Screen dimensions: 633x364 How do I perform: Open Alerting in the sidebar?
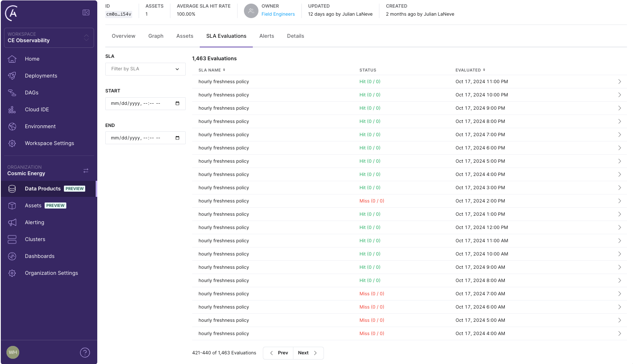coord(35,223)
